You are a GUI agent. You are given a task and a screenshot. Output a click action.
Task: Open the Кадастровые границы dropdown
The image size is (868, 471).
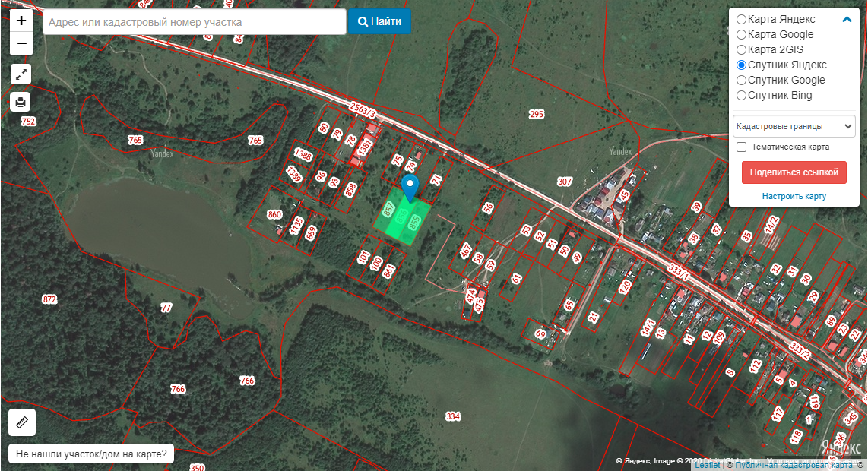click(794, 126)
